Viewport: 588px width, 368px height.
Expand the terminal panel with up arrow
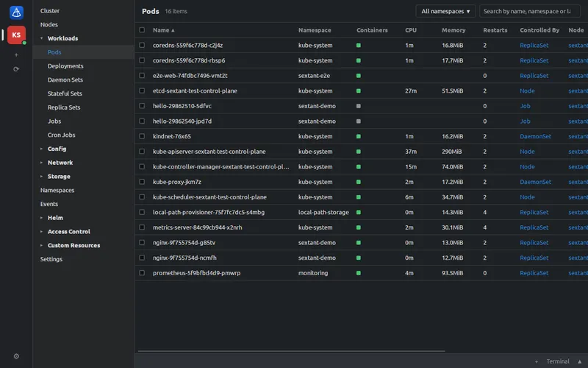579,361
